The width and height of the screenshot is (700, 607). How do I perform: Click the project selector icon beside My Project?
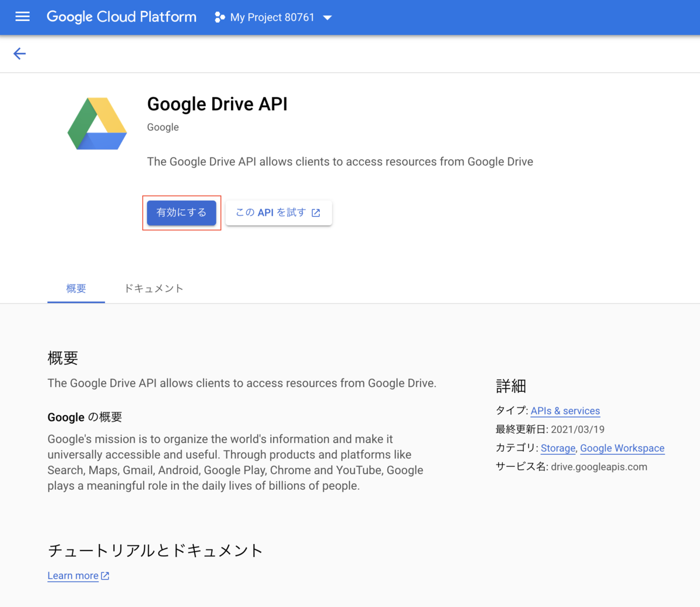220,17
